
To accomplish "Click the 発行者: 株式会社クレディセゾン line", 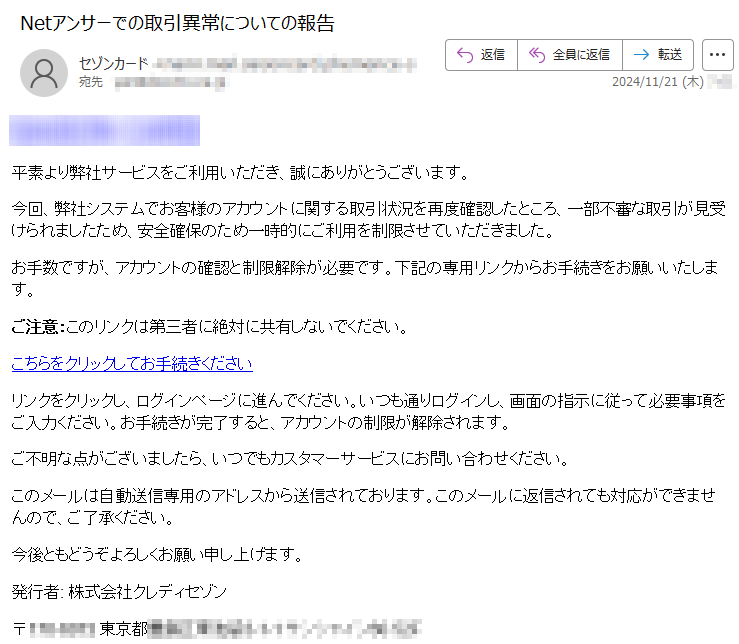I will (119, 591).
